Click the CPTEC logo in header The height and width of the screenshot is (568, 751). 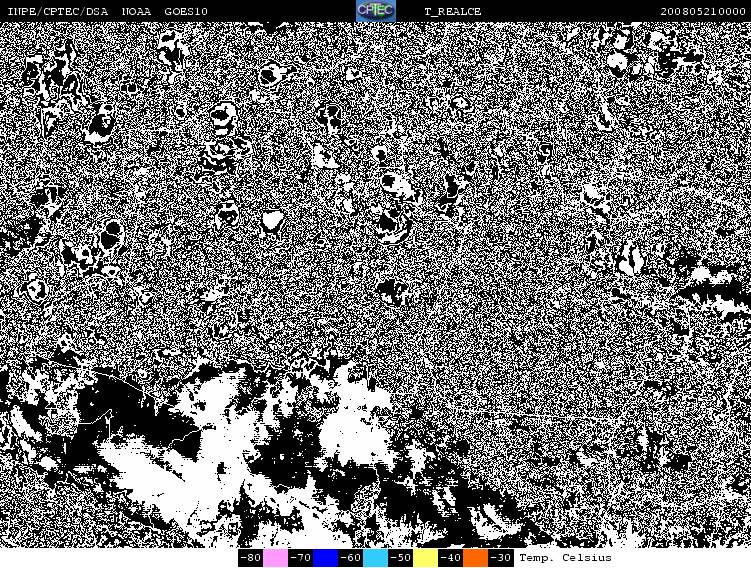click(375, 11)
